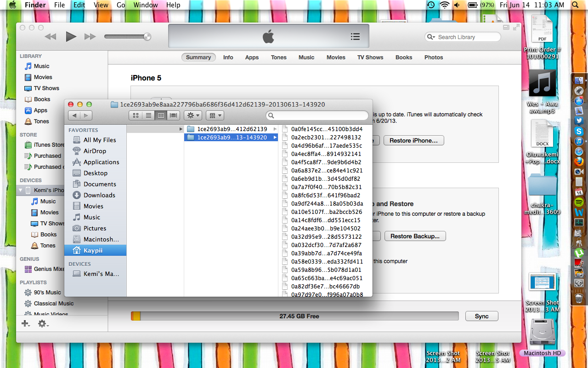Open the Finder Action gear dropdown
This screenshot has width=588, height=368.
click(192, 115)
